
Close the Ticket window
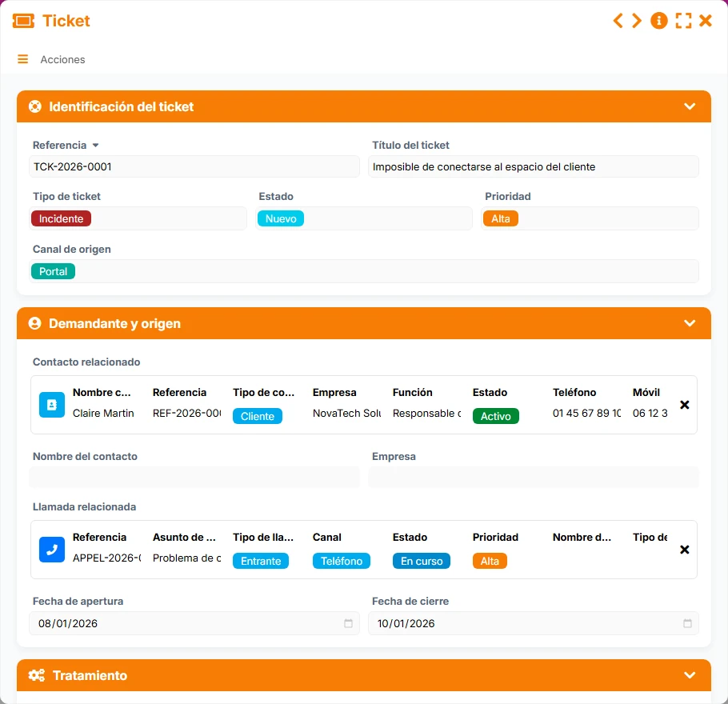tap(706, 21)
